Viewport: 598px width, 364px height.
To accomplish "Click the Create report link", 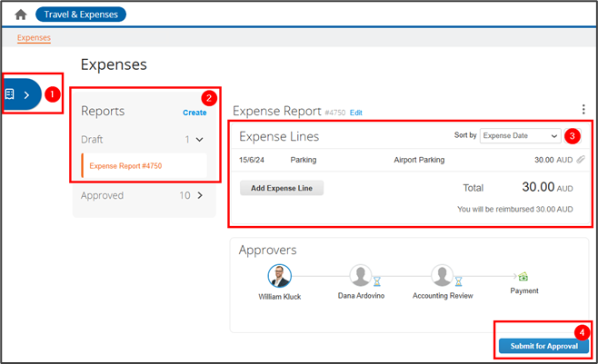I will [194, 113].
